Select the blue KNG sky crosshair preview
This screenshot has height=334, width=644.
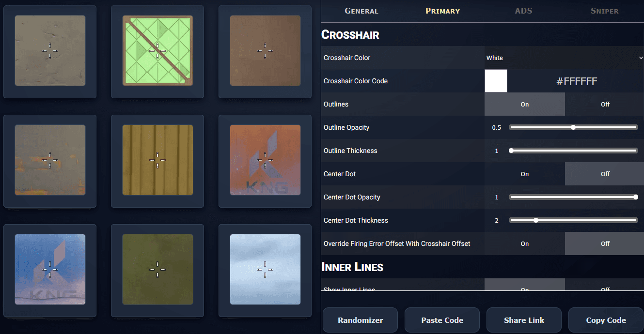50,269
